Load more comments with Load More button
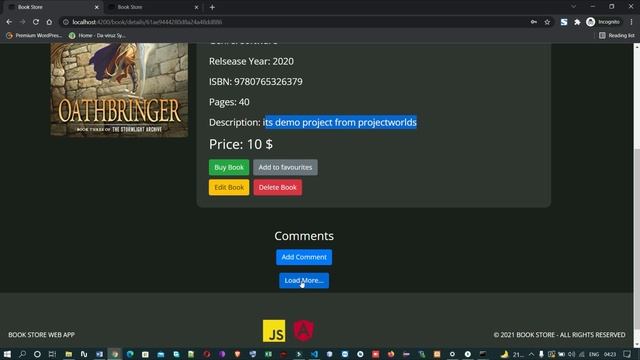 point(304,280)
